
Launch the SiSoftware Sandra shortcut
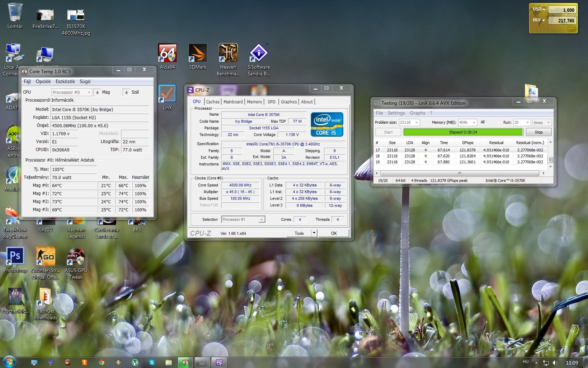[259, 60]
